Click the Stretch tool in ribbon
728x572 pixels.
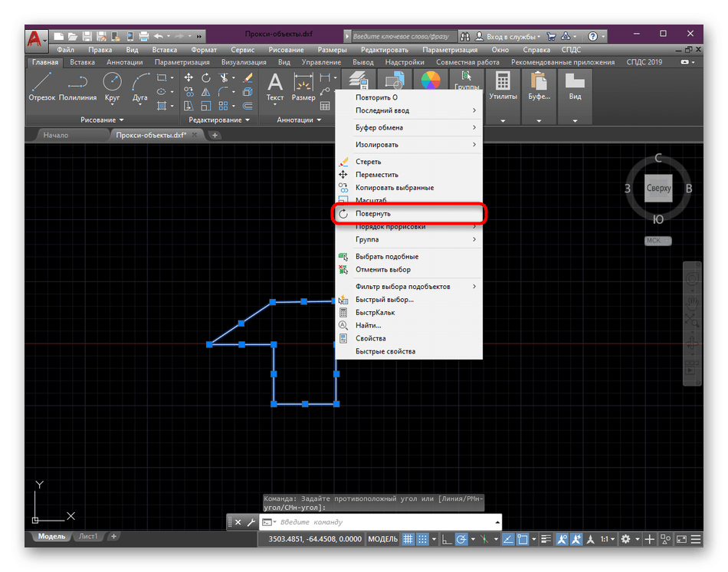189,106
